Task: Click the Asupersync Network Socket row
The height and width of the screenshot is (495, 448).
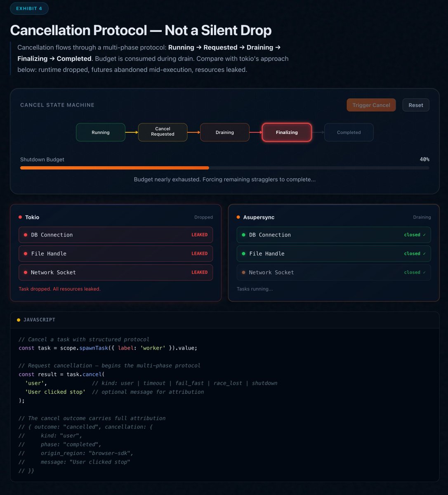Action: tap(334, 272)
